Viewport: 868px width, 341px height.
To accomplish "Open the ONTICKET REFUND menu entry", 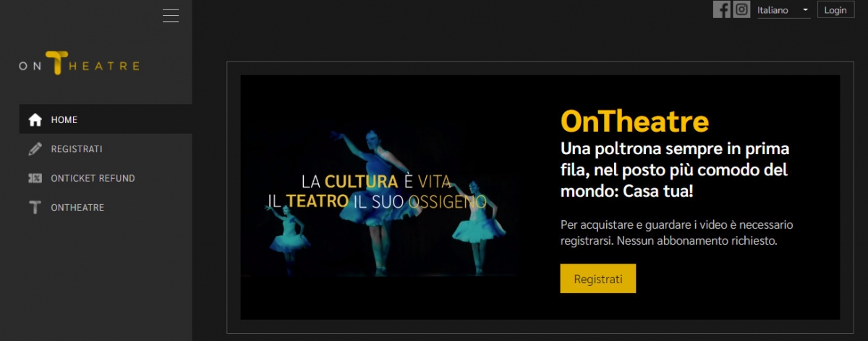I will [106, 178].
